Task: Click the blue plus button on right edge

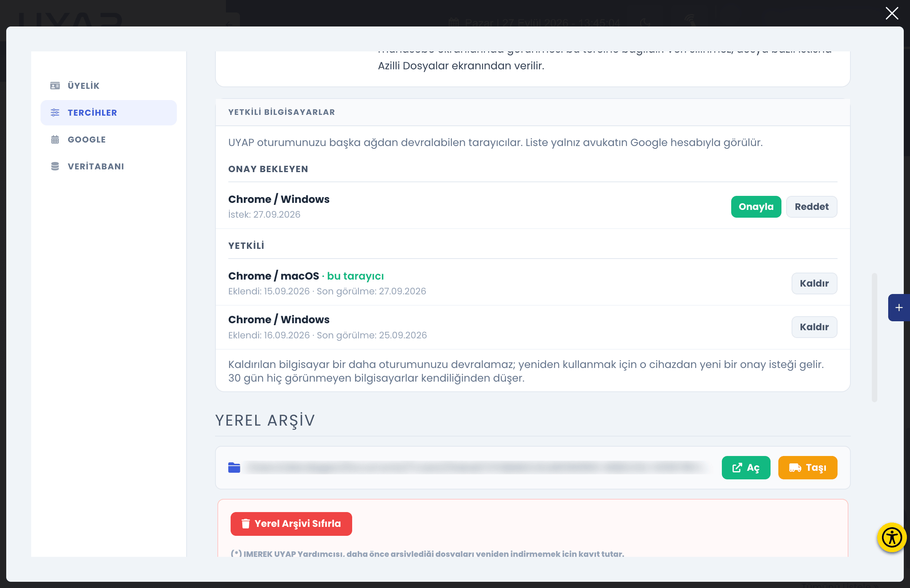Action: coord(899,308)
